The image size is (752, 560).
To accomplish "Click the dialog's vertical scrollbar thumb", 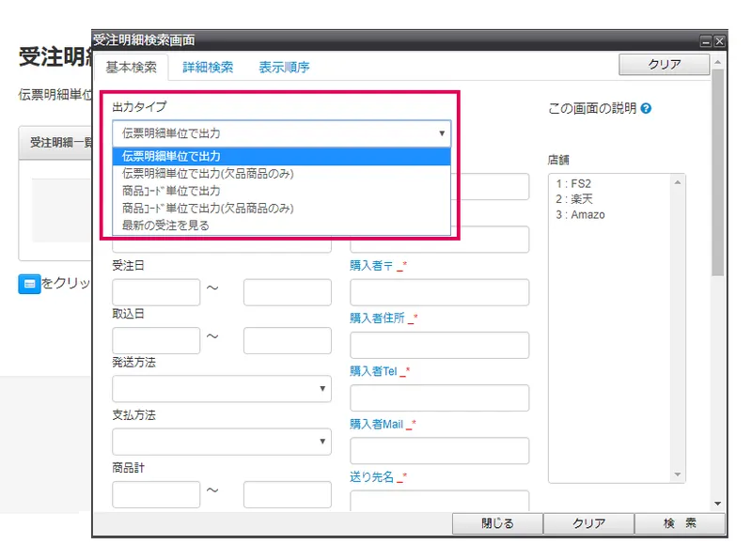I will tap(717, 173).
